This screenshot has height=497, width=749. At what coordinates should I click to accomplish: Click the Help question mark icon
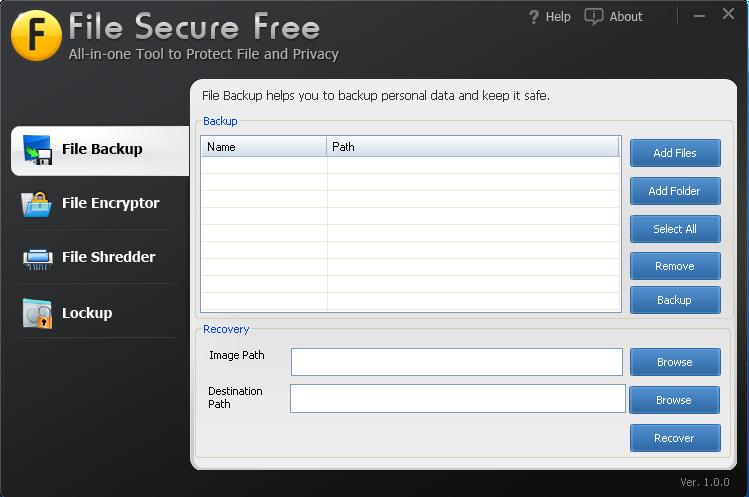(533, 16)
